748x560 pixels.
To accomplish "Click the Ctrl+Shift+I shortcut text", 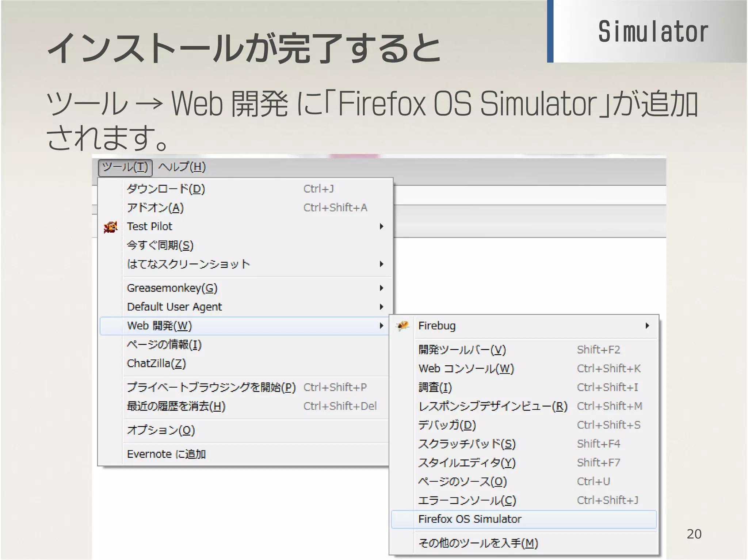I will point(608,387).
